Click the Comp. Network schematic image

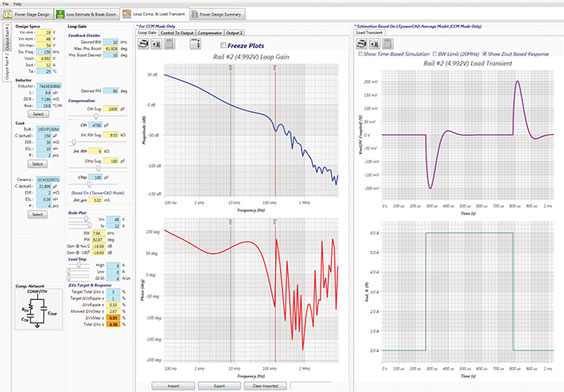coord(38,309)
